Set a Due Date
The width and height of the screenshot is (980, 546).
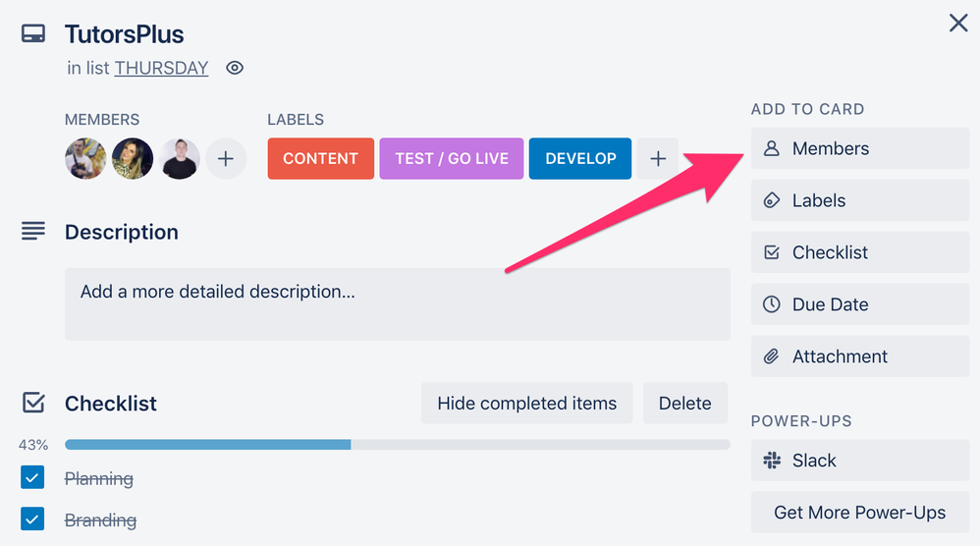coord(859,304)
